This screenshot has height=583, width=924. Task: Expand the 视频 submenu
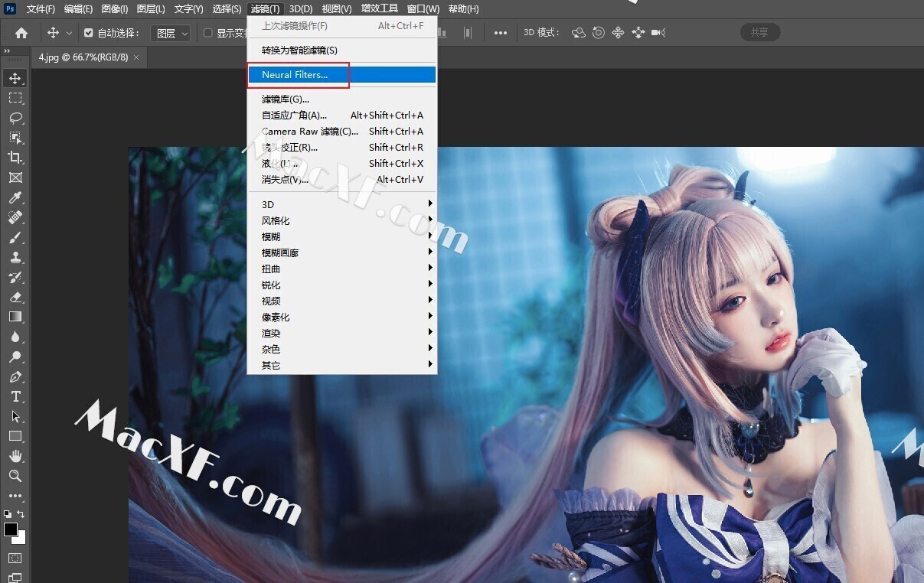(341, 301)
